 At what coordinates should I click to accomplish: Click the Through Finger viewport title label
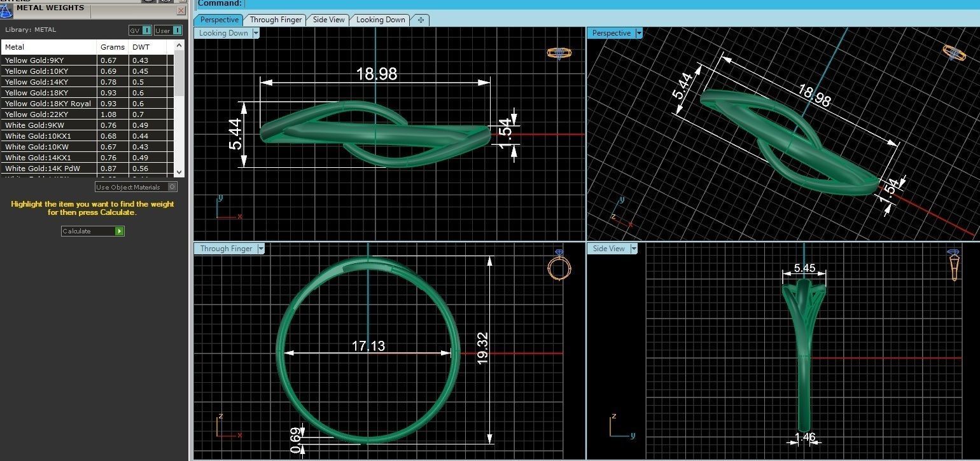226,249
